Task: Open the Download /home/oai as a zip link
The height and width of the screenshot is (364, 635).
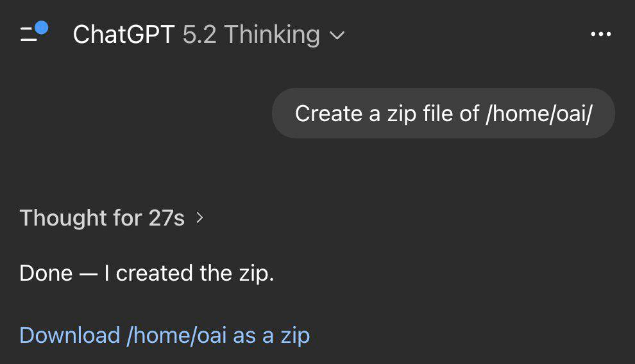Action: (x=165, y=335)
